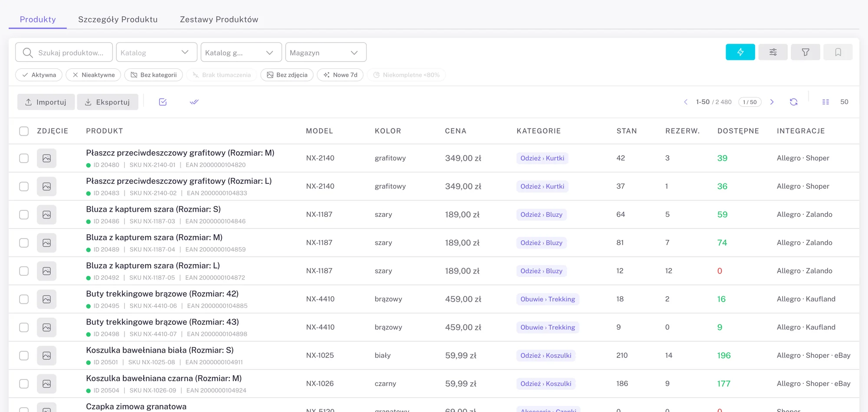The height and width of the screenshot is (412, 868).
Task: Check the Bluza z kapturem Rozmiar L row
Action: (x=24, y=271)
